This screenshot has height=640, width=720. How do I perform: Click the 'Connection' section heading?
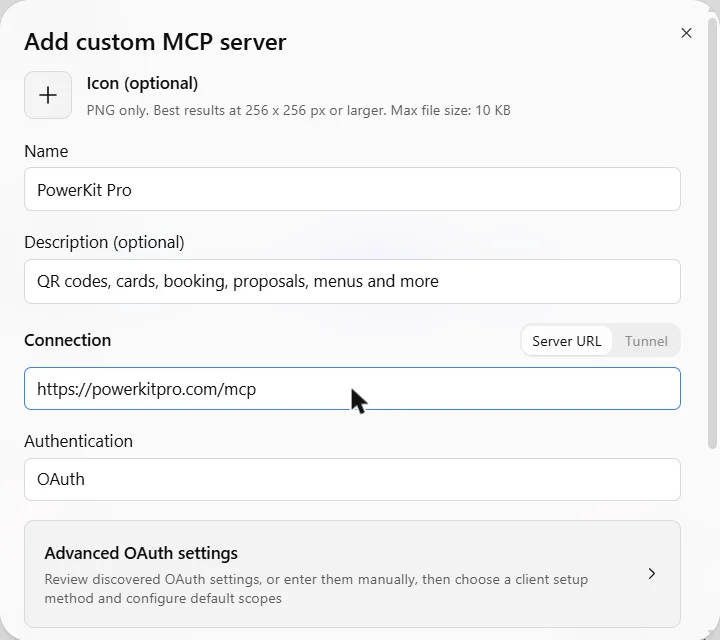coord(68,340)
